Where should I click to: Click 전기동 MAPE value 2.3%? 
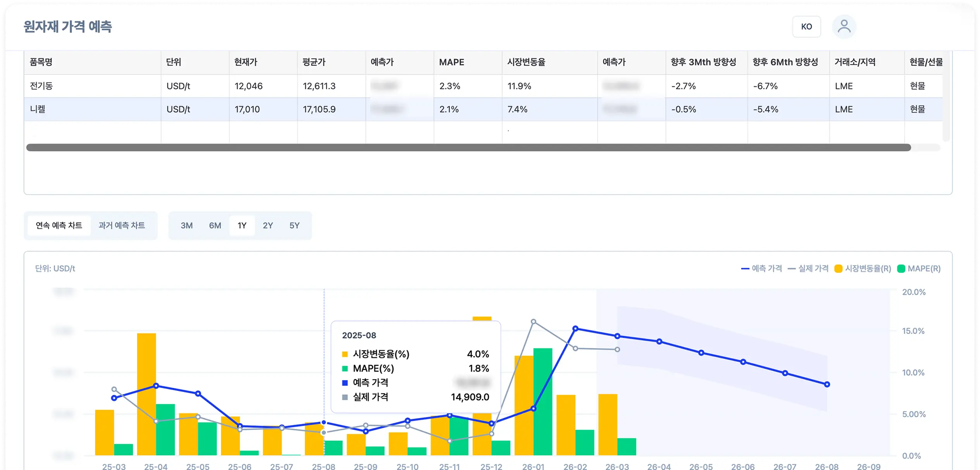coord(450,86)
